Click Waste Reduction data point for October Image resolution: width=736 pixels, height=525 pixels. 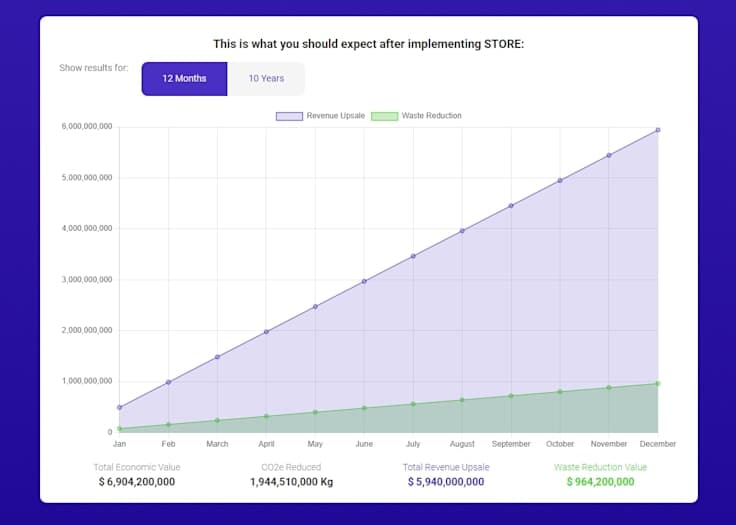pos(560,392)
